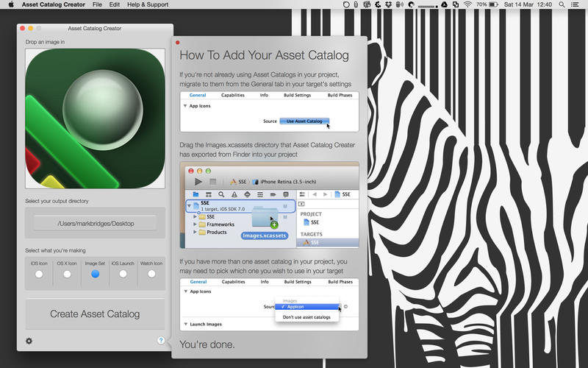Viewport: 588px width, 368px height.
Task: Open the settings gear in Asset Catalog Creator
Action: point(29,341)
